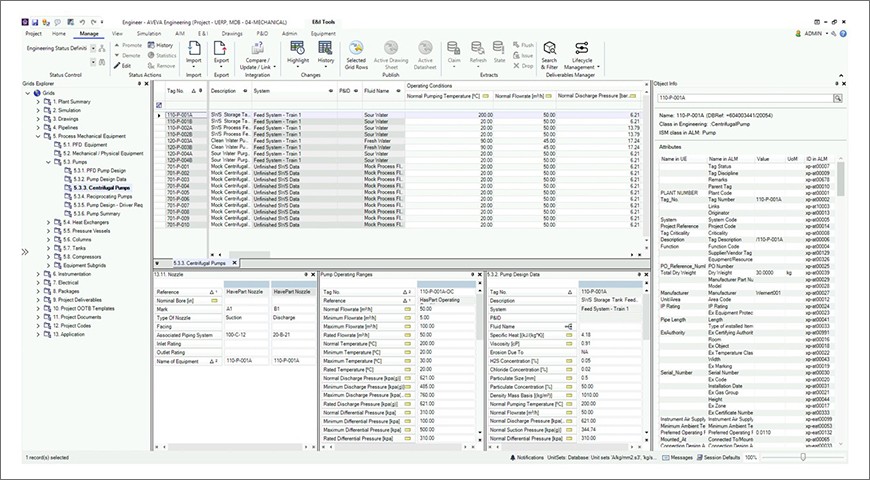Expand the 5.4 Heat Exchangers tree node
The image size is (870, 480).
(48, 222)
